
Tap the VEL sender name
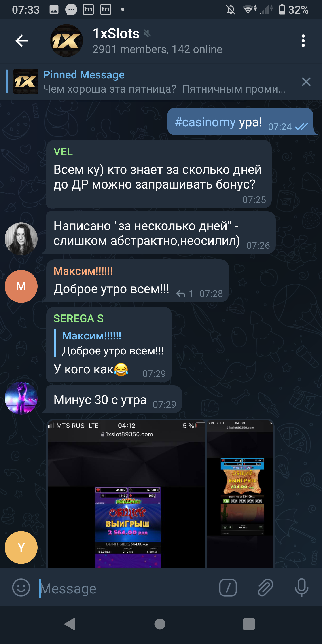click(x=63, y=152)
